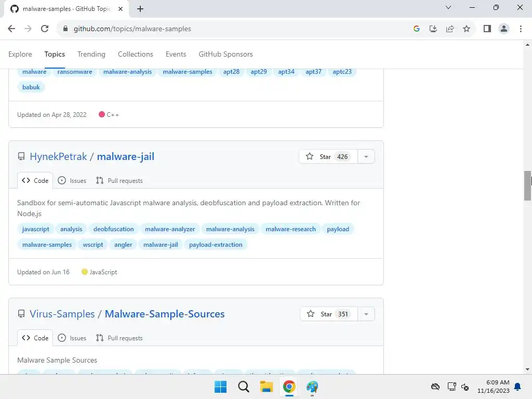Open the Collections nav item
This screenshot has height=399, width=532.
click(136, 54)
